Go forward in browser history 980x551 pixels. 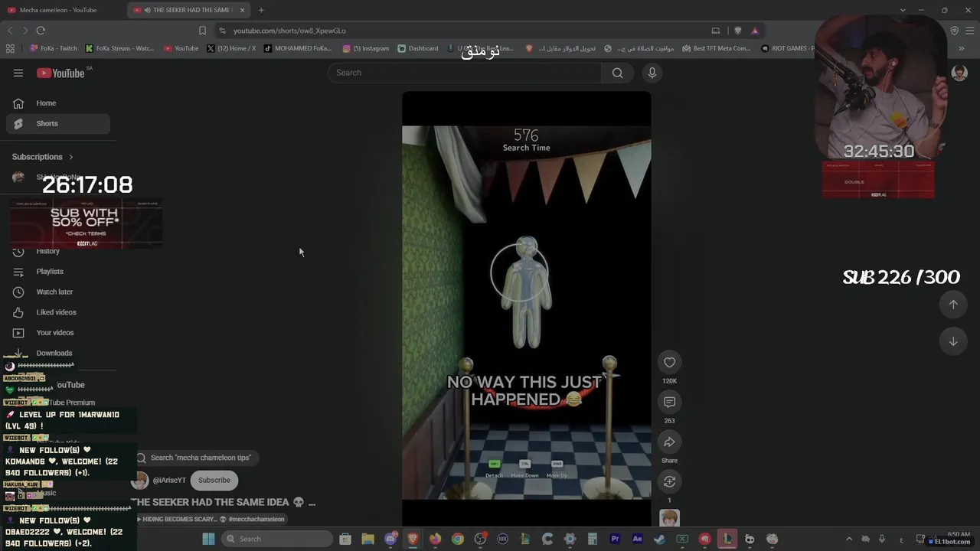pyautogui.click(x=25, y=31)
